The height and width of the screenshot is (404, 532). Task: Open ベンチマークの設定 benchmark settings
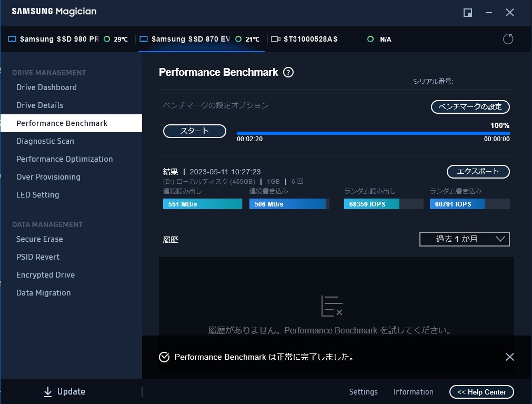point(470,107)
